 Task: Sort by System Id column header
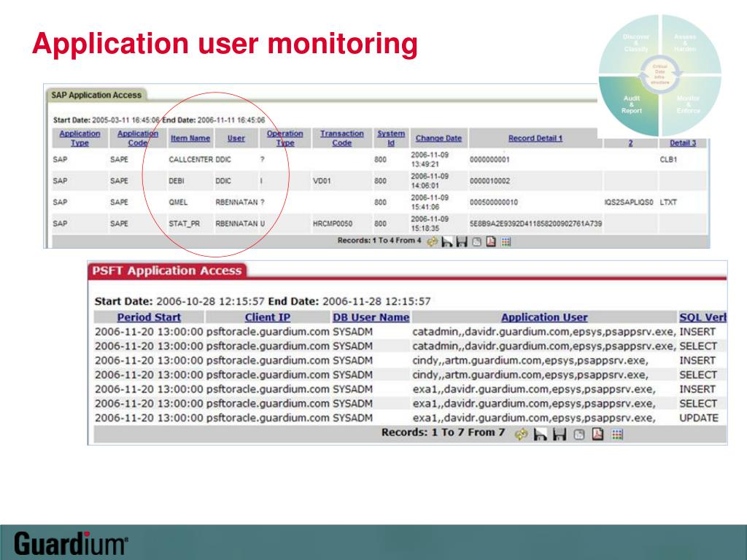(391, 138)
